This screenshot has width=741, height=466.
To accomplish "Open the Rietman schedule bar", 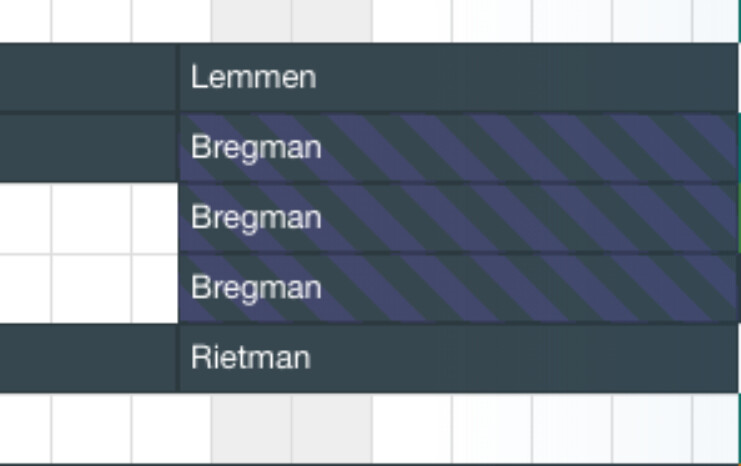I will [x=456, y=358].
